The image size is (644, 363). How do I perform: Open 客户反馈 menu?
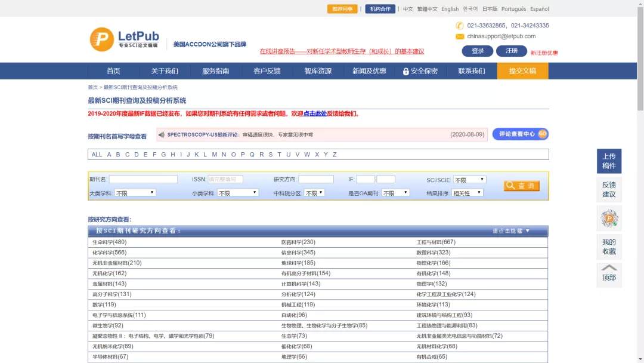[x=267, y=71]
